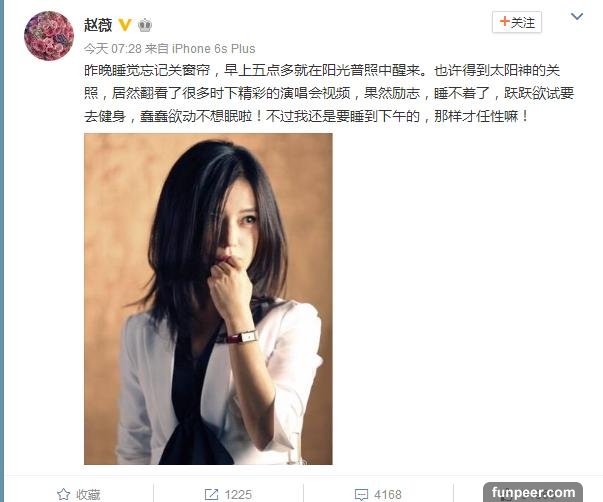The height and width of the screenshot is (502, 603).
Task: Open the 4168 comments section
Action: tap(378, 494)
